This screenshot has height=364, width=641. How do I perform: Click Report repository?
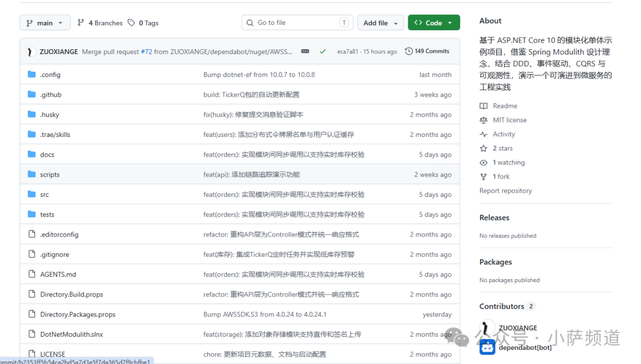coord(506,191)
